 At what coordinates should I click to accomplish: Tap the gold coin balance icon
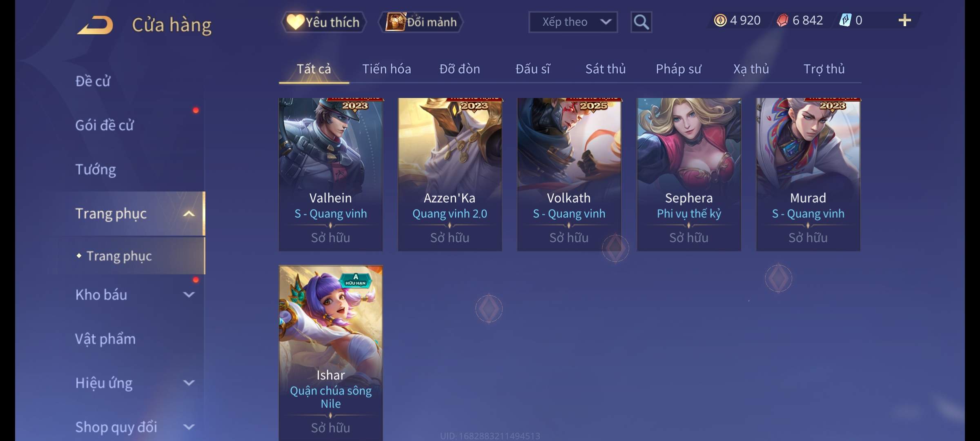tap(720, 20)
